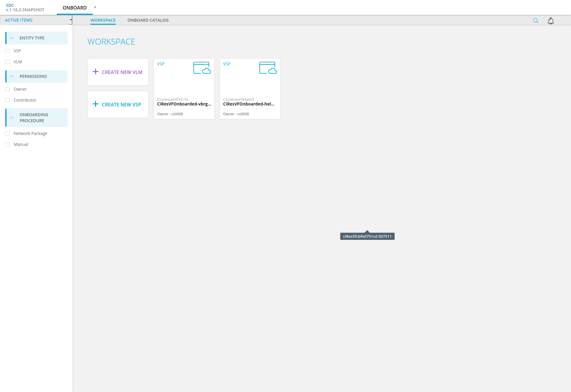Open the notifications bell icon
This screenshot has width=571, height=392.
click(550, 21)
